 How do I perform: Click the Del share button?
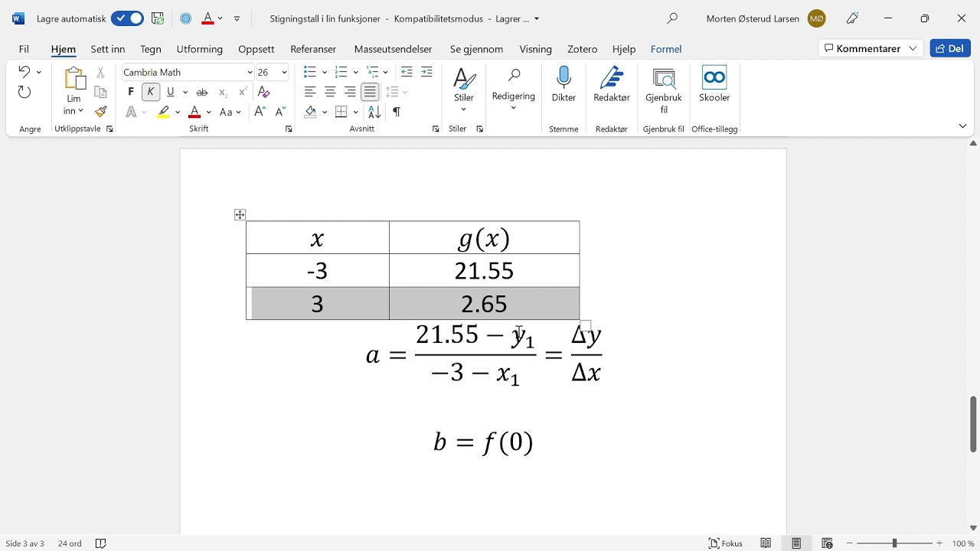pos(950,48)
